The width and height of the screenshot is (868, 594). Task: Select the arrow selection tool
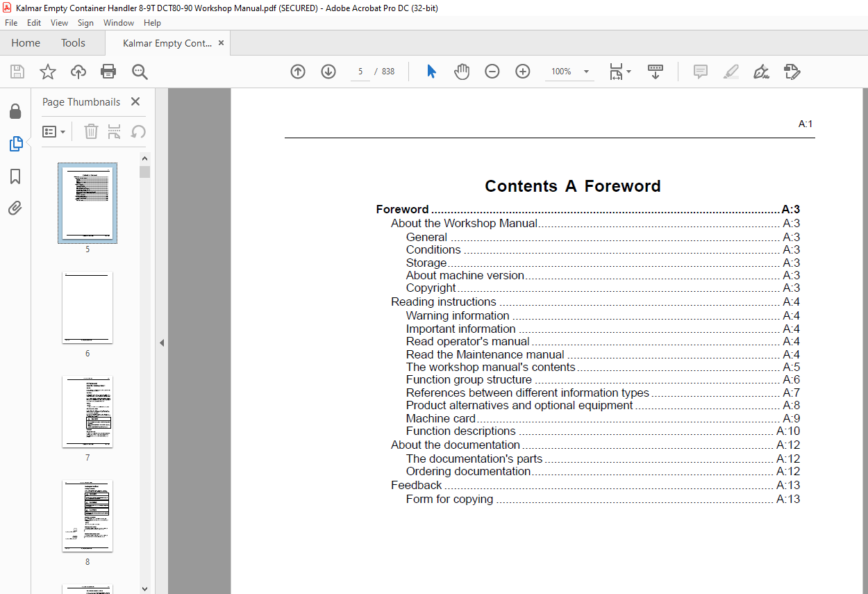431,72
